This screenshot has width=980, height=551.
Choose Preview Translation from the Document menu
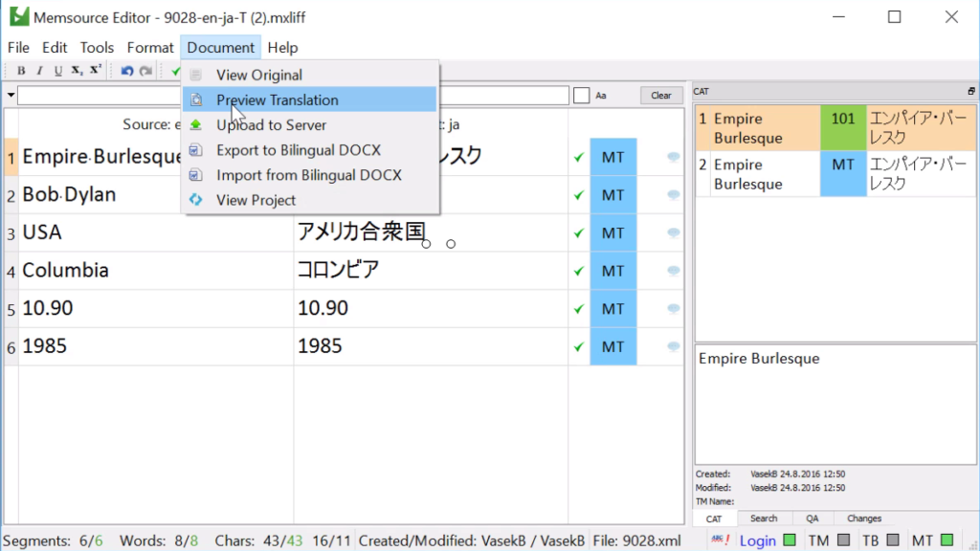(310, 99)
